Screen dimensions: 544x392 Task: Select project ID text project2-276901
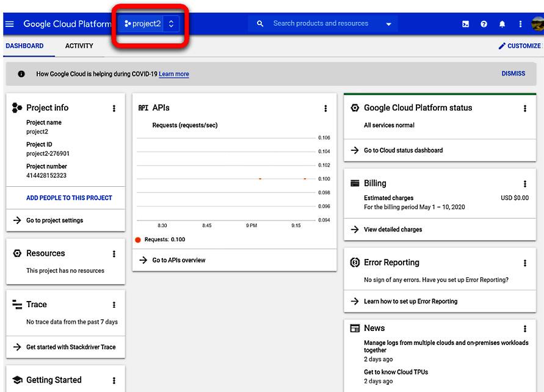coord(48,153)
